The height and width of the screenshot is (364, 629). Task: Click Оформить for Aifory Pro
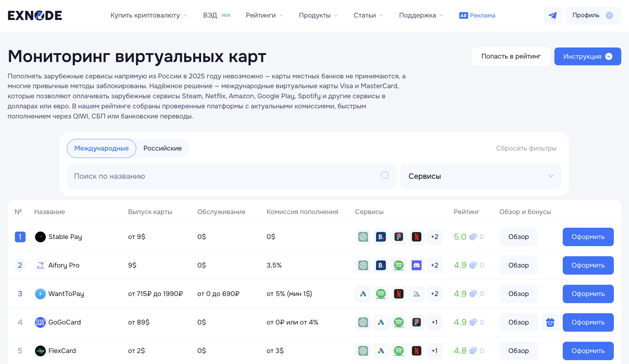tap(588, 265)
